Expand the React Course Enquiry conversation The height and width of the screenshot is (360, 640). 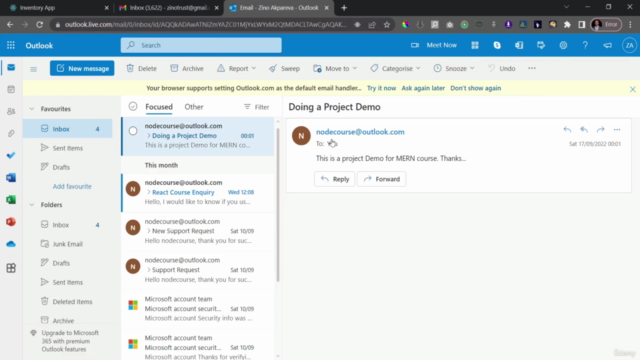149,192
